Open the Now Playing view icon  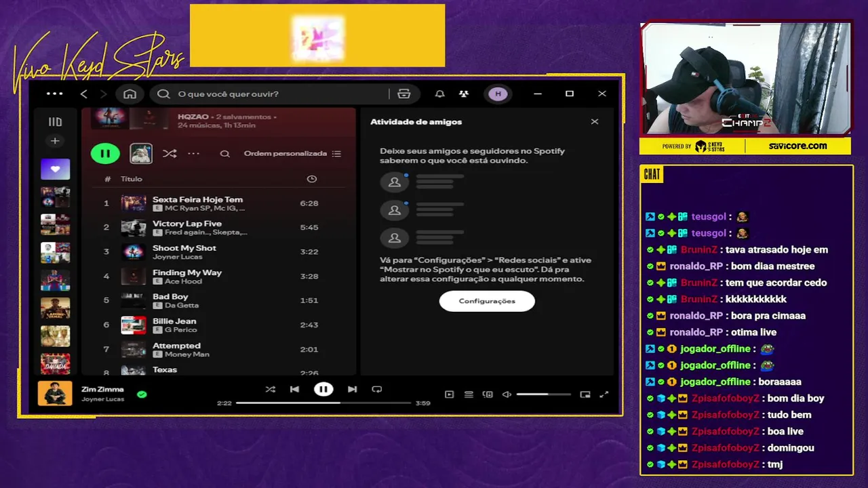449,394
